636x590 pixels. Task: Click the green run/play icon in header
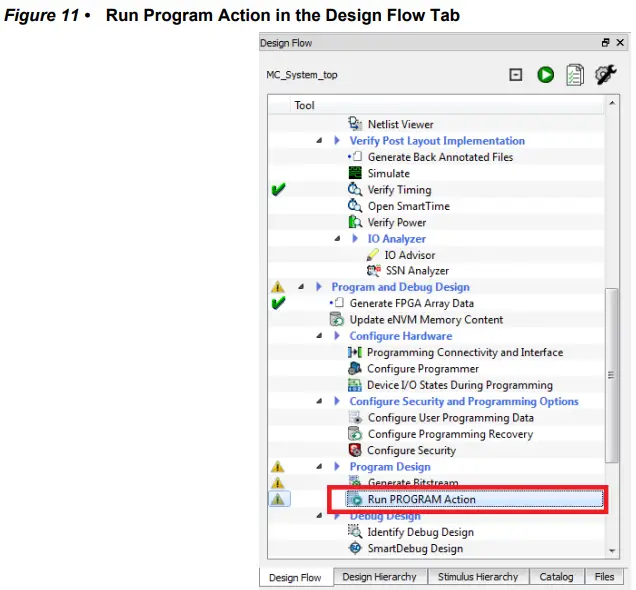[545, 75]
